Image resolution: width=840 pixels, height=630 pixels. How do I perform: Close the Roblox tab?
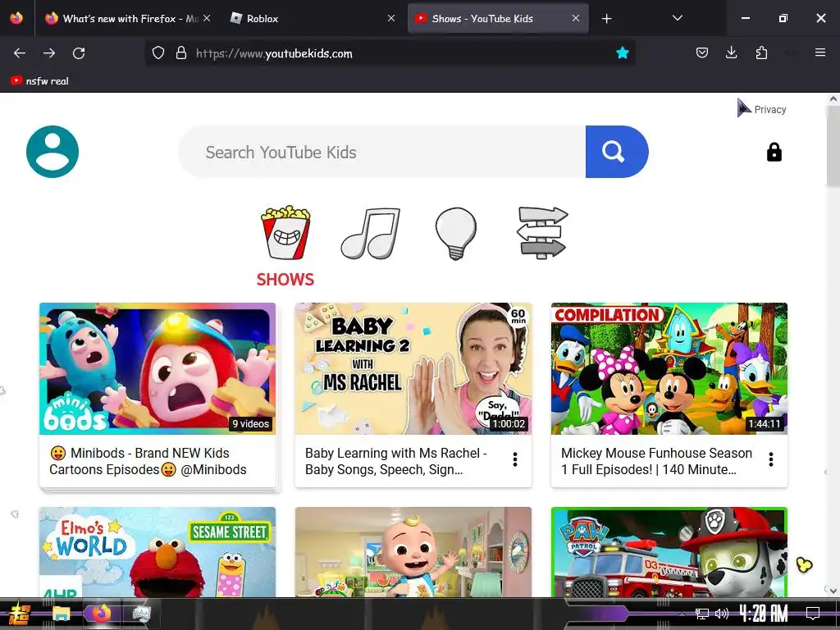pyautogui.click(x=391, y=19)
